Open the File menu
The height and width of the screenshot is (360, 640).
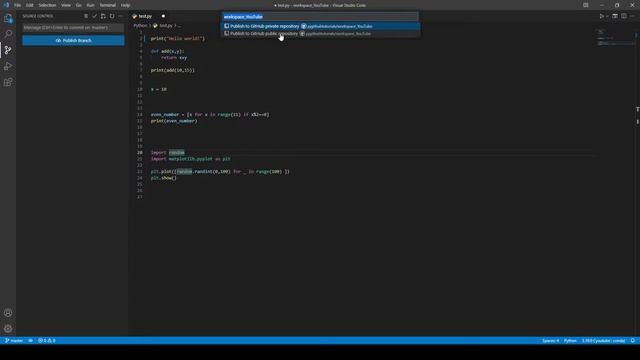(18, 5)
